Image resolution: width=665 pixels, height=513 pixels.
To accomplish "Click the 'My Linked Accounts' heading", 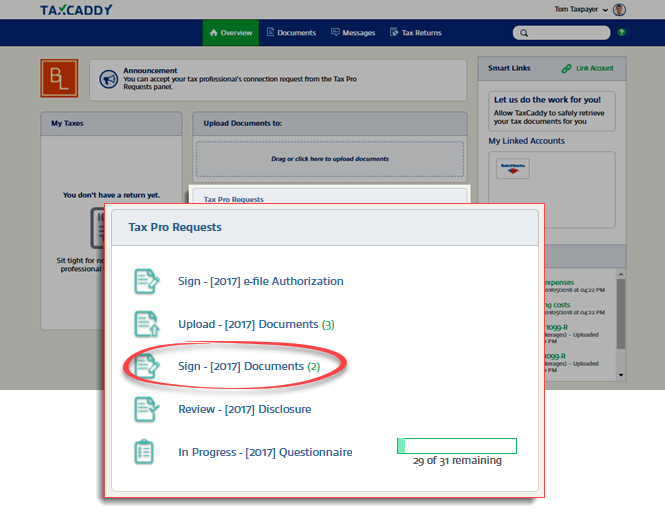I will (x=526, y=141).
